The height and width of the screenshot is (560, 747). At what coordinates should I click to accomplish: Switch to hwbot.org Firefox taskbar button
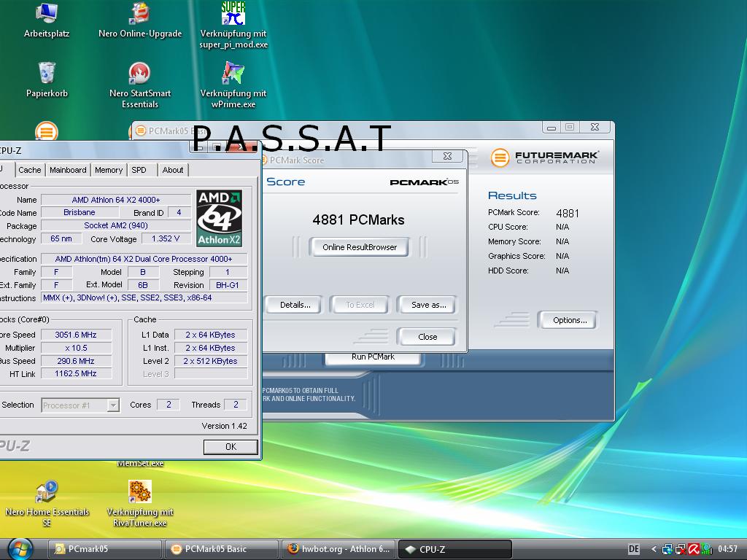coord(338,549)
